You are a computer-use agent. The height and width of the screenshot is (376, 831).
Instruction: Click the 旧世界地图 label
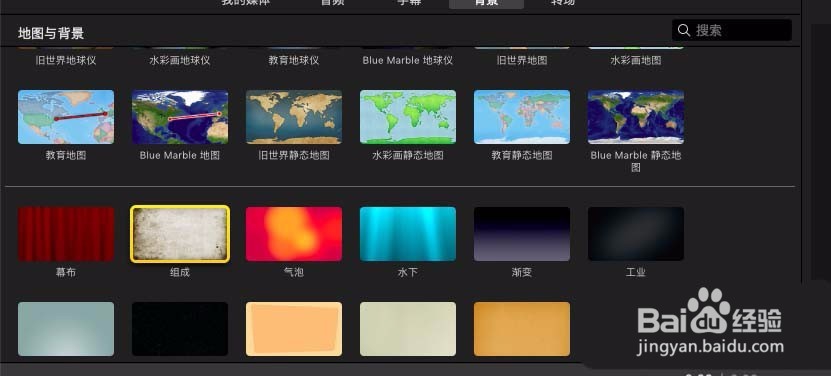point(521,60)
